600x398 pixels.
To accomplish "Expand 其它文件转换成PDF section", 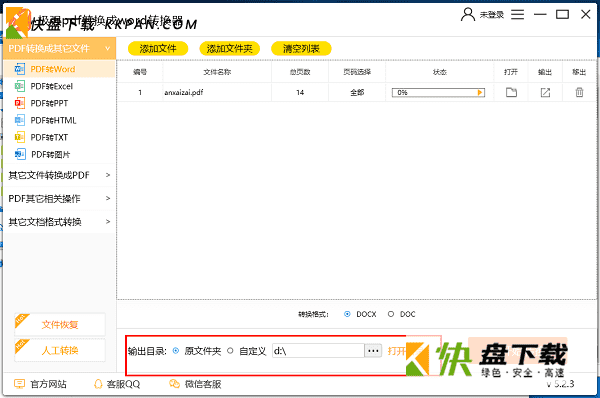I will click(59, 175).
